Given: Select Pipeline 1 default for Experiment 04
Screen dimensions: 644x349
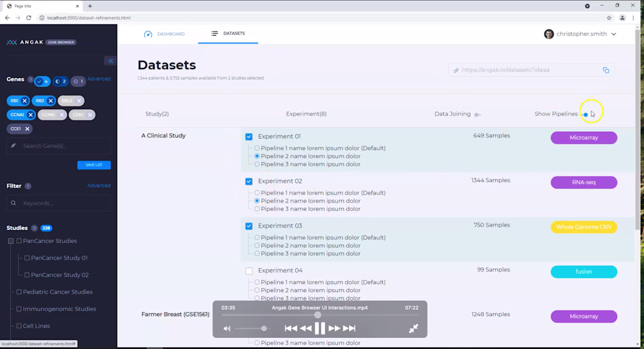Looking at the screenshot, I should pos(256,282).
